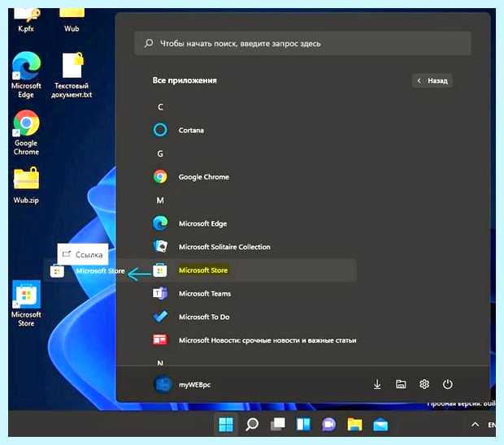Select Google Chrome desktop shortcut
Viewport: 504px width, 445px height.
pyautogui.click(x=26, y=132)
